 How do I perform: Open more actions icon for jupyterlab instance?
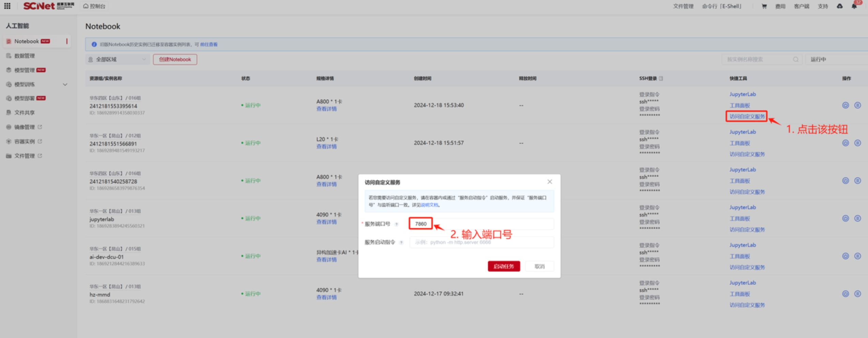click(857, 218)
